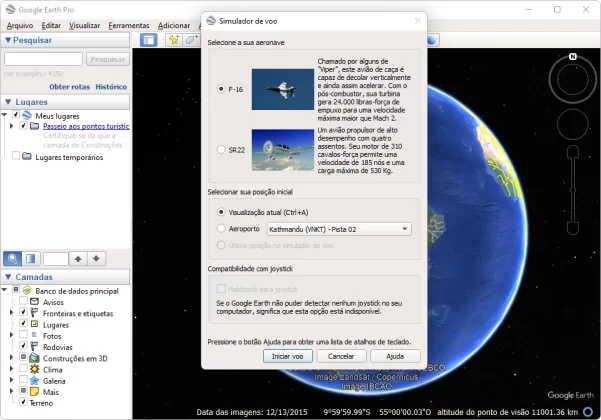Click the Google Earth Pro title bar logo
This screenshot has width=601, height=420.
[x=11, y=10]
